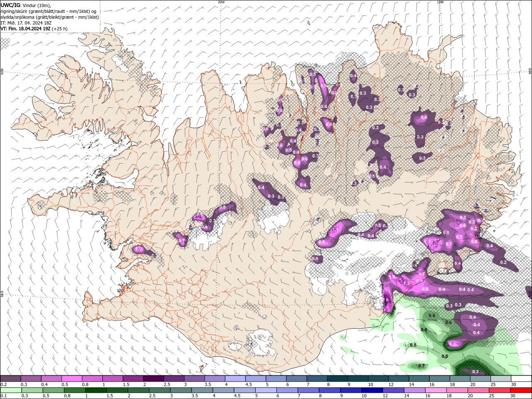This screenshot has height=399, width=532.
Task: Select the 'slydda/snjókoma (grátt/bleikt/grænt - mm/1klst)' line
Action: (x=49, y=17)
